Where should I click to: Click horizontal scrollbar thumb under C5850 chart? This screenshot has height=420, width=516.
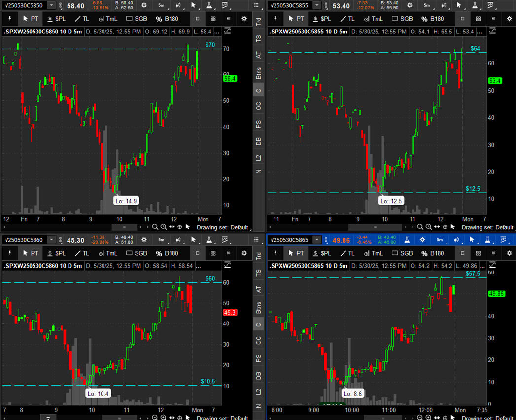pyautogui.click(x=124, y=227)
